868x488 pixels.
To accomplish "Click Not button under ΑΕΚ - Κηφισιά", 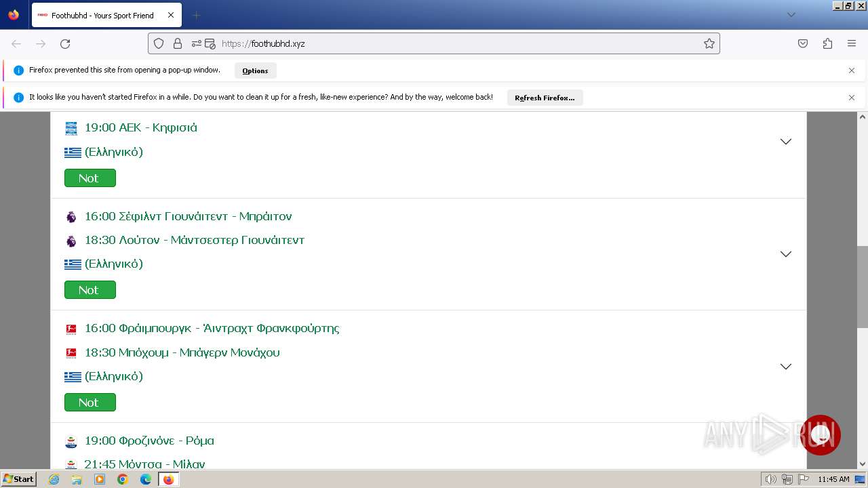I will [x=90, y=178].
